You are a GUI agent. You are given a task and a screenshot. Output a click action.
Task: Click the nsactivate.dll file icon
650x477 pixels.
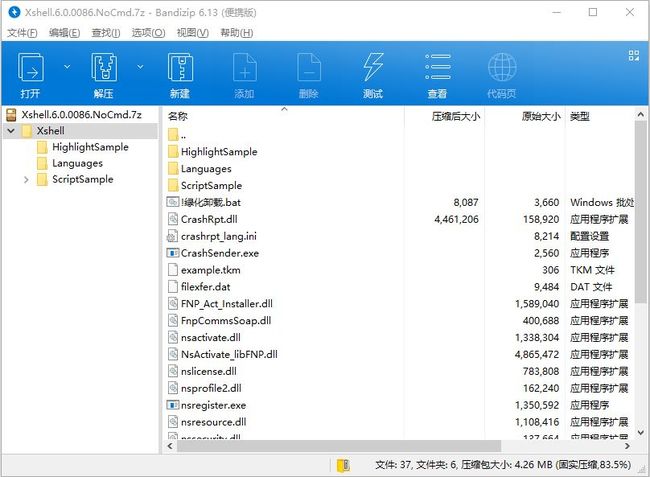point(172,337)
